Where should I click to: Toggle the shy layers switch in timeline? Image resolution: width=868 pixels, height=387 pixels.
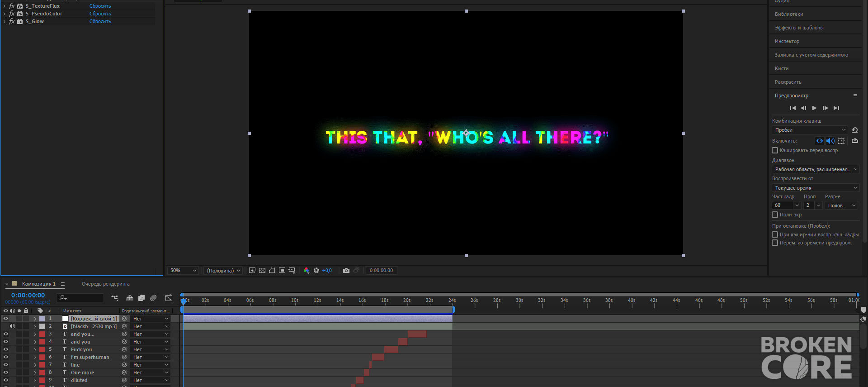(130, 298)
